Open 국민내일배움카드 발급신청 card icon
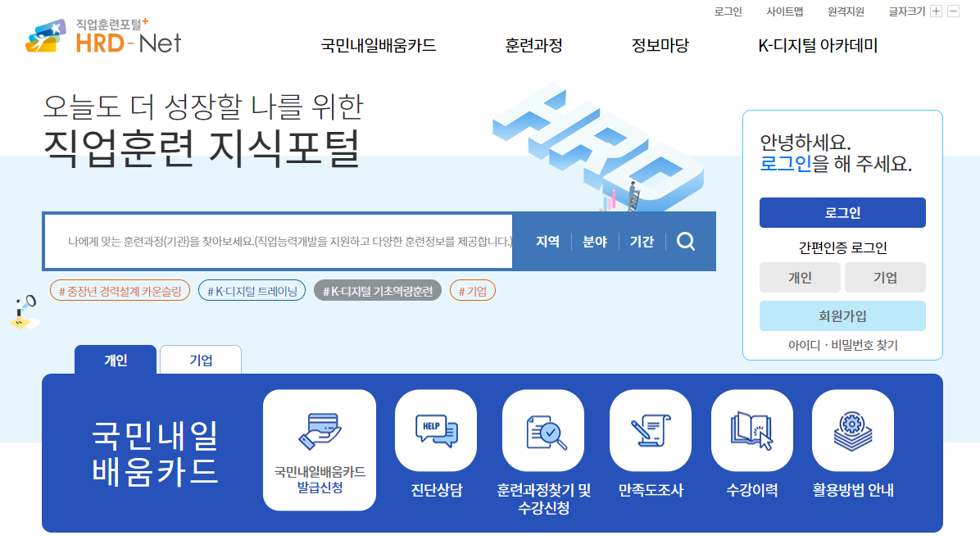Image resolution: width=980 pixels, height=558 pixels. pyautogui.click(x=320, y=450)
